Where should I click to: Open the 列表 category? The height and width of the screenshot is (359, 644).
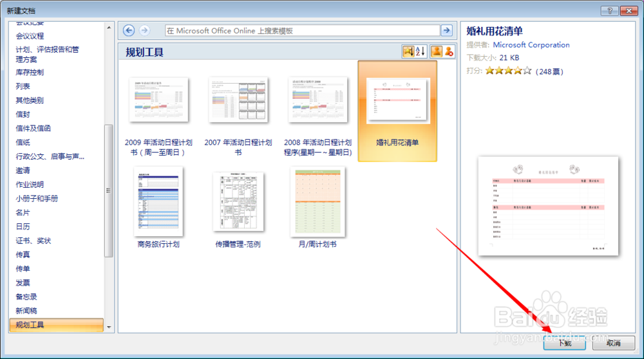23,86
